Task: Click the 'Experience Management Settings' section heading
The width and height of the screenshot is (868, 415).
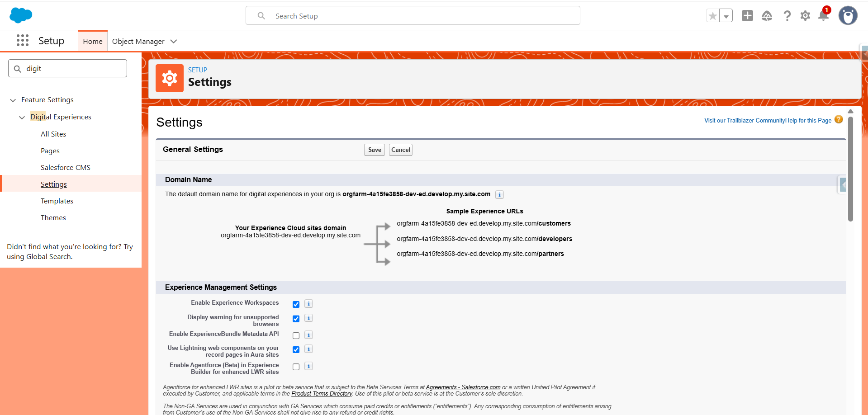Action: pos(221,287)
